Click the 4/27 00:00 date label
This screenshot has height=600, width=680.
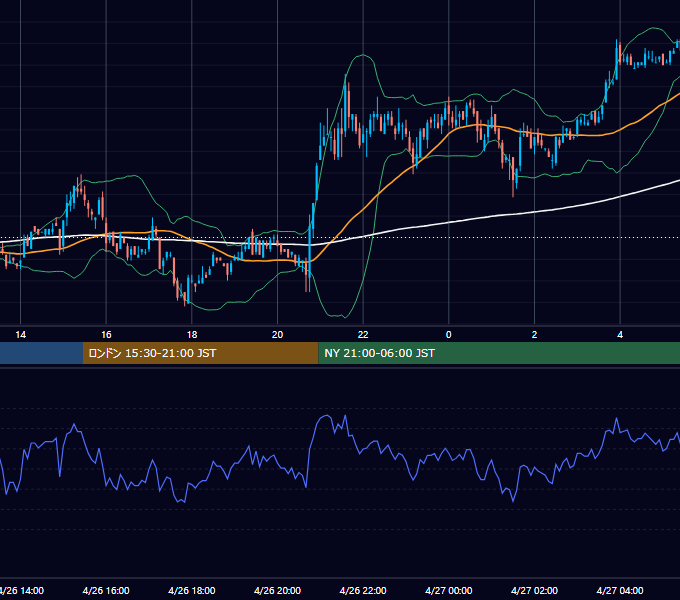(449, 591)
